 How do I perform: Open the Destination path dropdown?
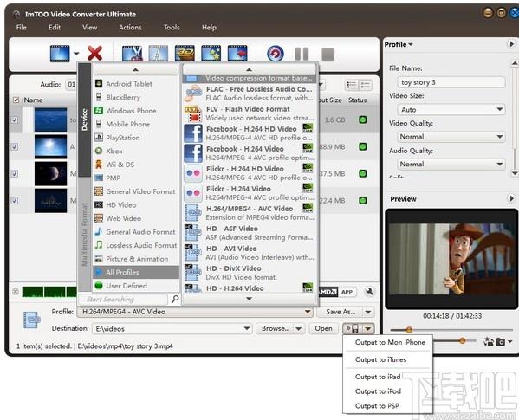pyautogui.click(x=247, y=328)
